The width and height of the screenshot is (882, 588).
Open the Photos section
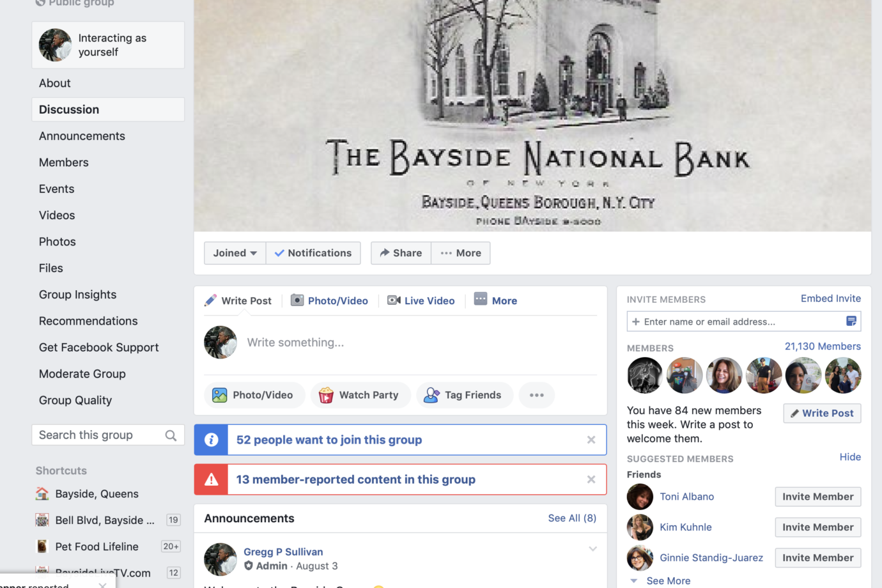click(x=58, y=242)
